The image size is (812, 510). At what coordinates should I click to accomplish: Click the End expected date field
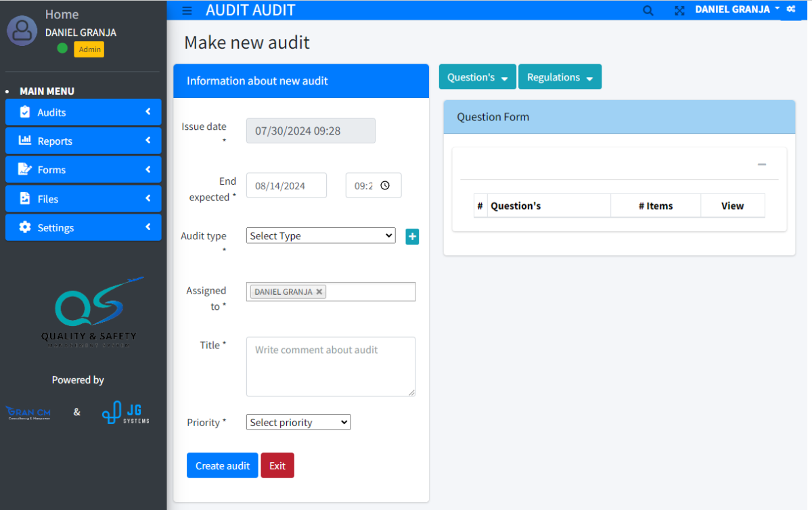pos(286,185)
